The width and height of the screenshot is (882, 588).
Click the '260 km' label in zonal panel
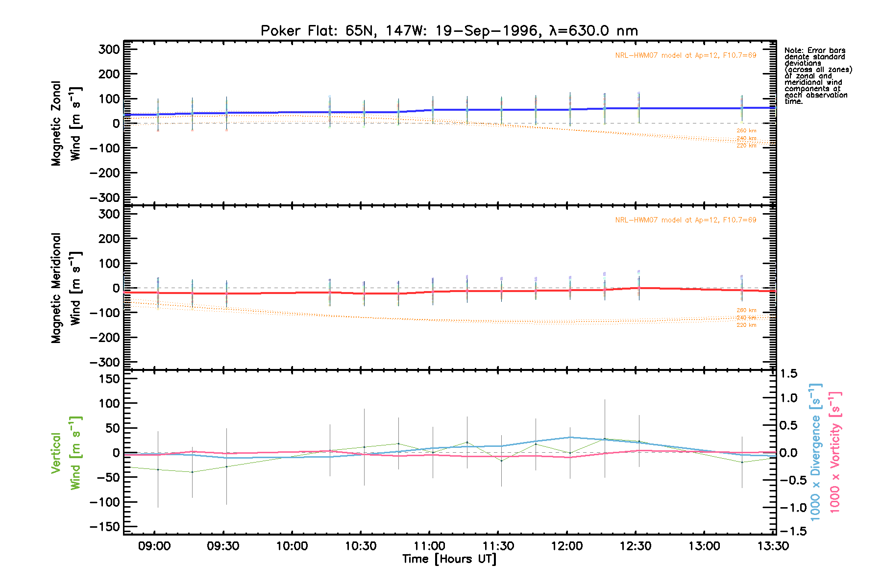[746, 131]
